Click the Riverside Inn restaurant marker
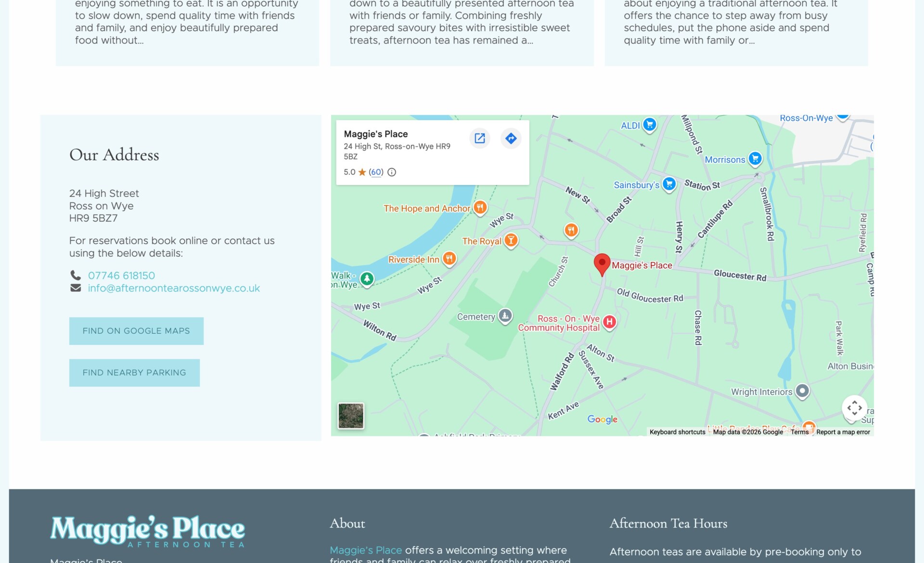The image size is (924, 563). pyautogui.click(x=449, y=259)
